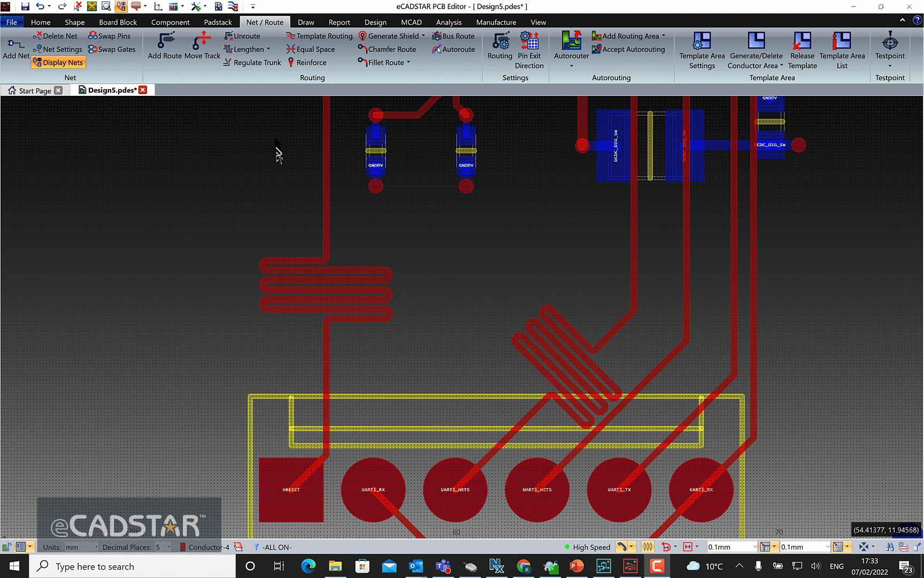Toggle Display Nets highlighted button
The height and width of the screenshot is (578, 924).
(58, 63)
